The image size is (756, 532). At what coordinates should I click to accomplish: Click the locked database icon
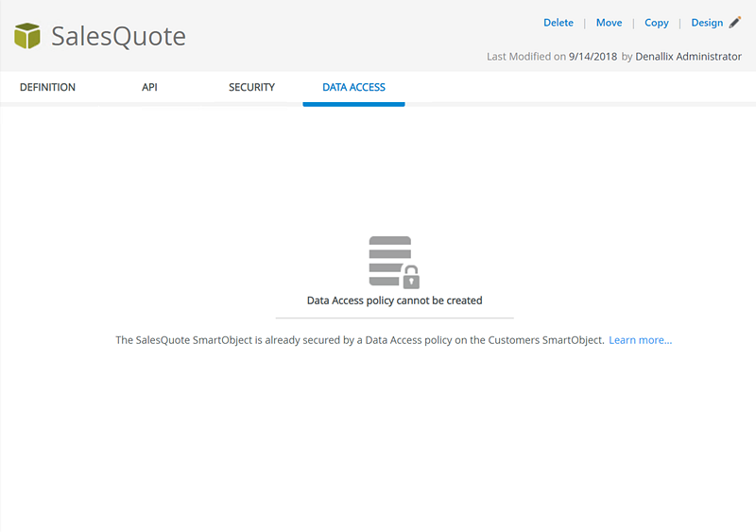click(x=394, y=262)
